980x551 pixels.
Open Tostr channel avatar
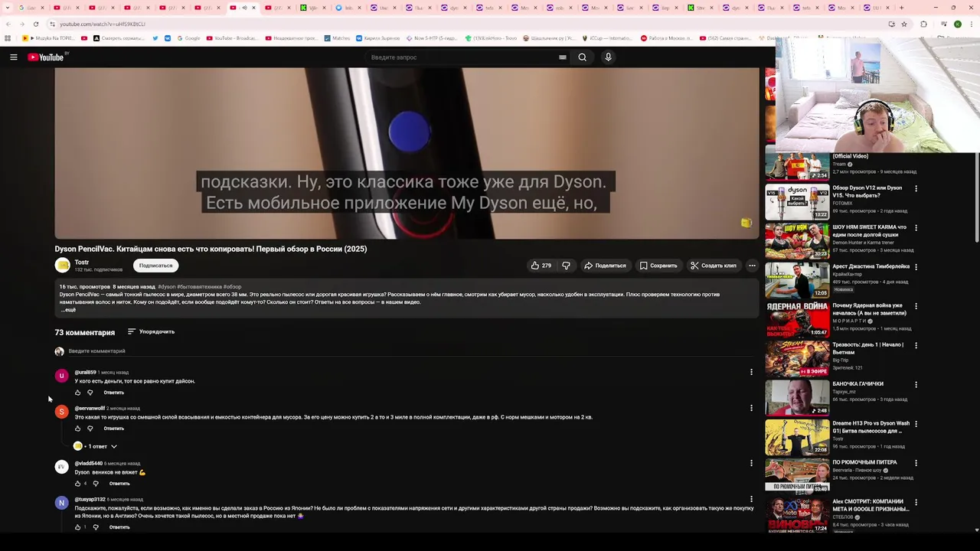pyautogui.click(x=62, y=266)
